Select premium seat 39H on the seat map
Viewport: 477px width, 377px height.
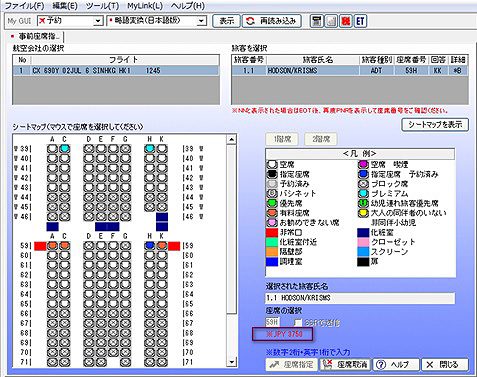pos(150,149)
